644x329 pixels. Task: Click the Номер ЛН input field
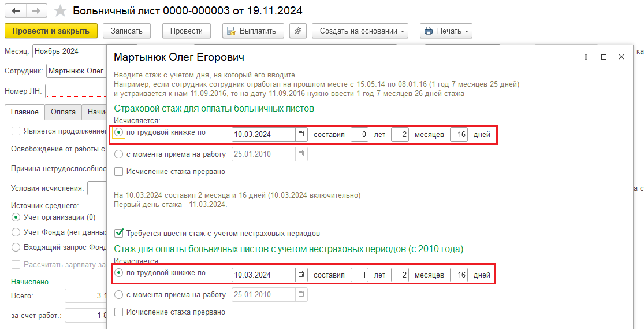tap(76, 91)
